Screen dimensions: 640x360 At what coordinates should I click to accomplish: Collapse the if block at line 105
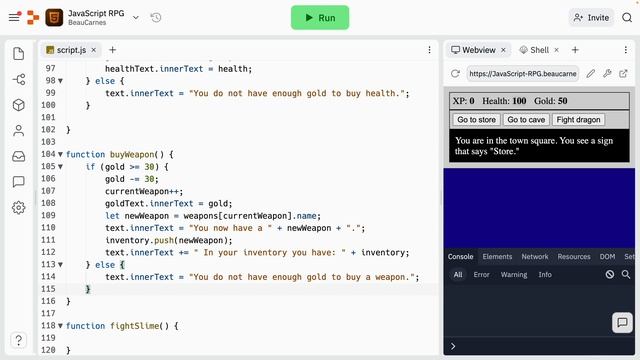pyautogui.click(x=60, y=167)
